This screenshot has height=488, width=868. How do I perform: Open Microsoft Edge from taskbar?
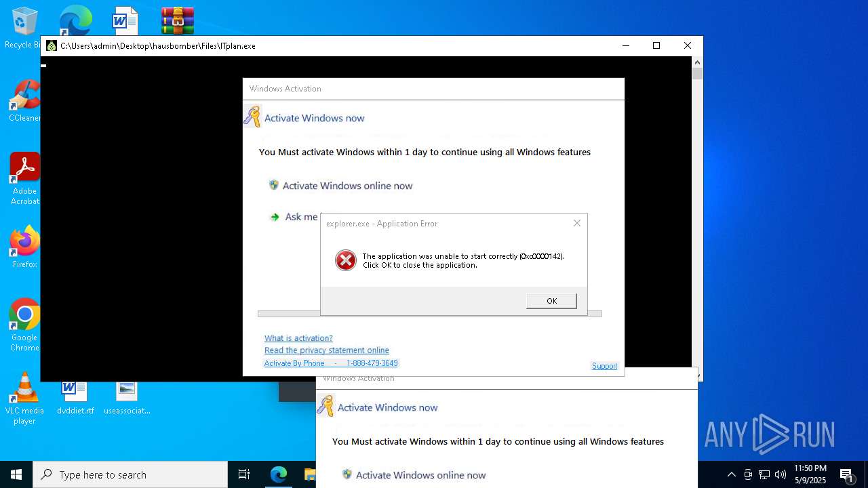pos(279,474)
